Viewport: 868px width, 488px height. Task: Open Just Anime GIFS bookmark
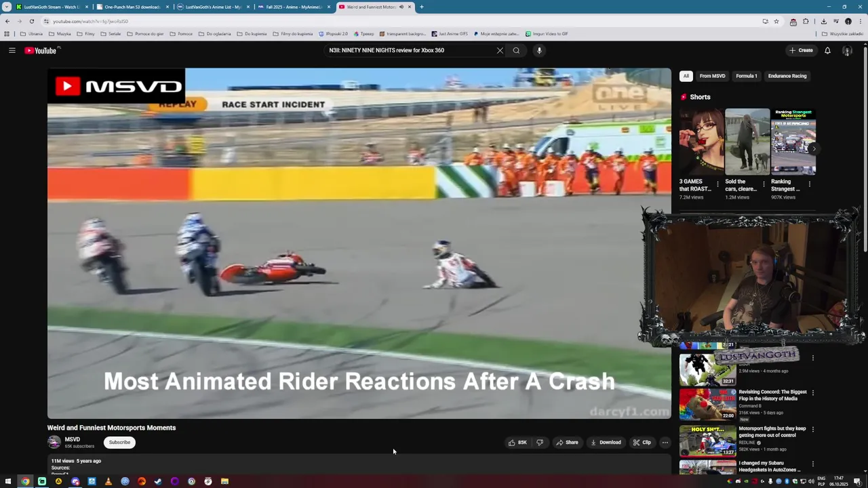[450, 33]
